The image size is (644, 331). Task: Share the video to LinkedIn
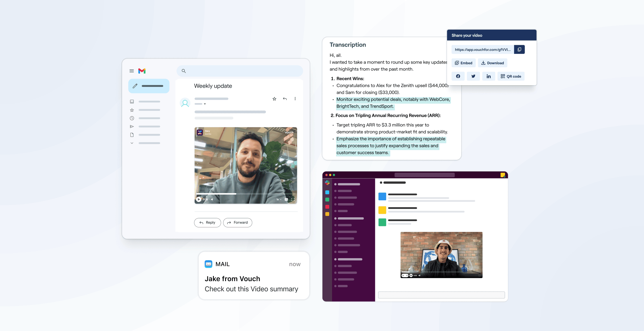(x=488, y=76)
